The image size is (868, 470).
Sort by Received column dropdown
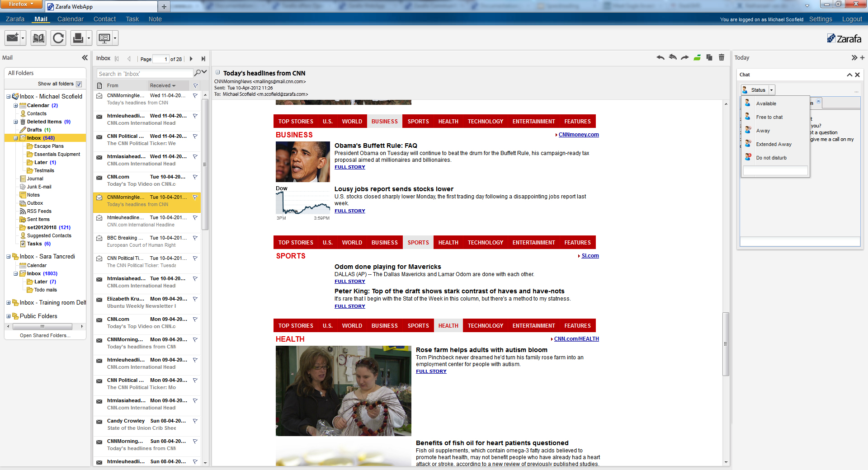[x=174, y=85]
